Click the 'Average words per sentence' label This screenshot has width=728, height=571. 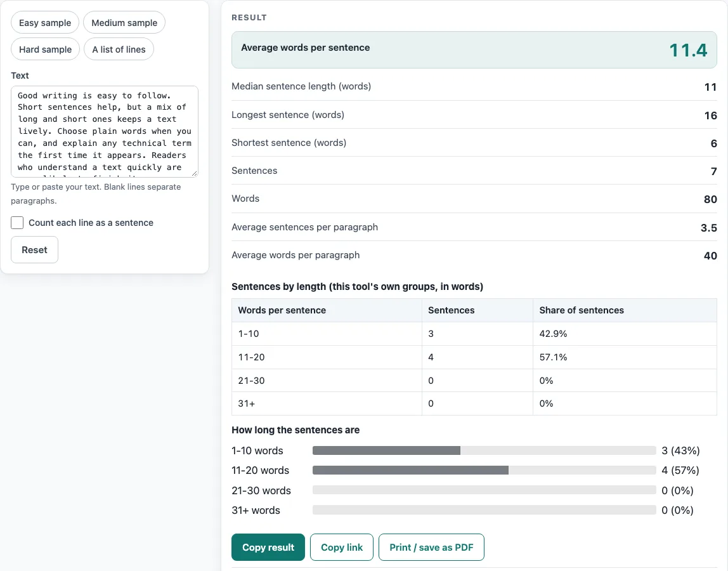tap(306, 48)
